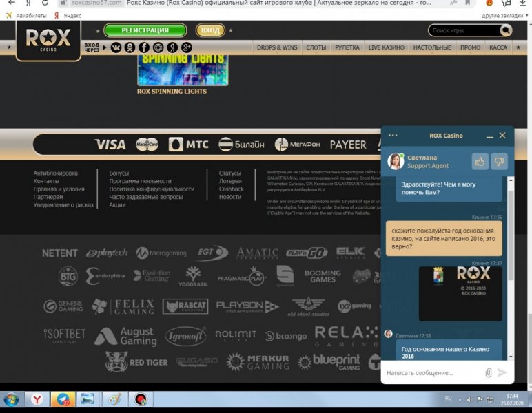Open ROX screenshot image in chat
532x413 pixels.
pyautogui.click(x=460, y=293)
